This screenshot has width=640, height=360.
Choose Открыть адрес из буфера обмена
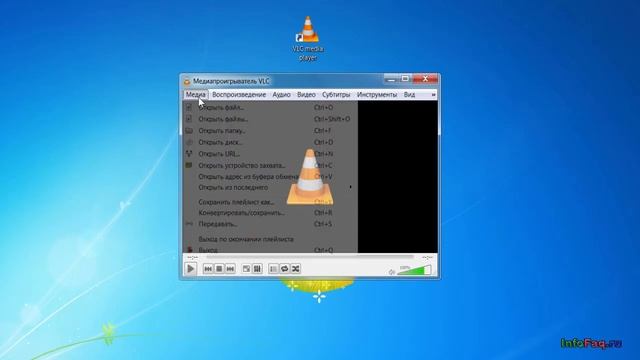click(270, 177)
